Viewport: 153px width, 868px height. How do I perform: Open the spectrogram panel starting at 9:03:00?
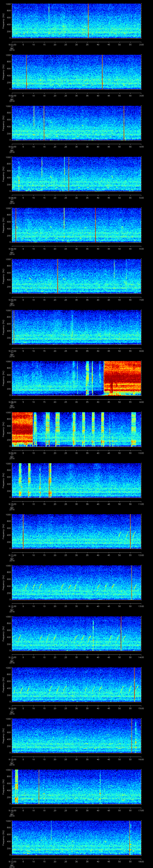coord(77,123)
